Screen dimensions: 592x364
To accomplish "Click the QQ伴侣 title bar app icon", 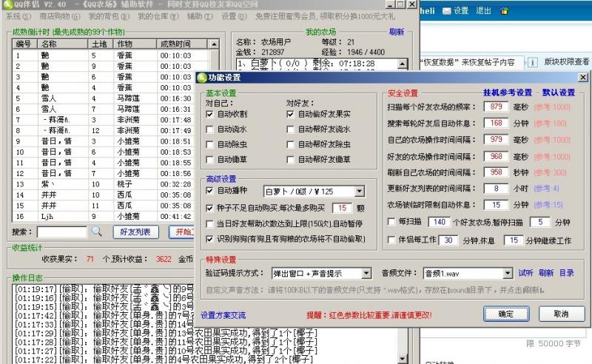I will tap(7, 4).
